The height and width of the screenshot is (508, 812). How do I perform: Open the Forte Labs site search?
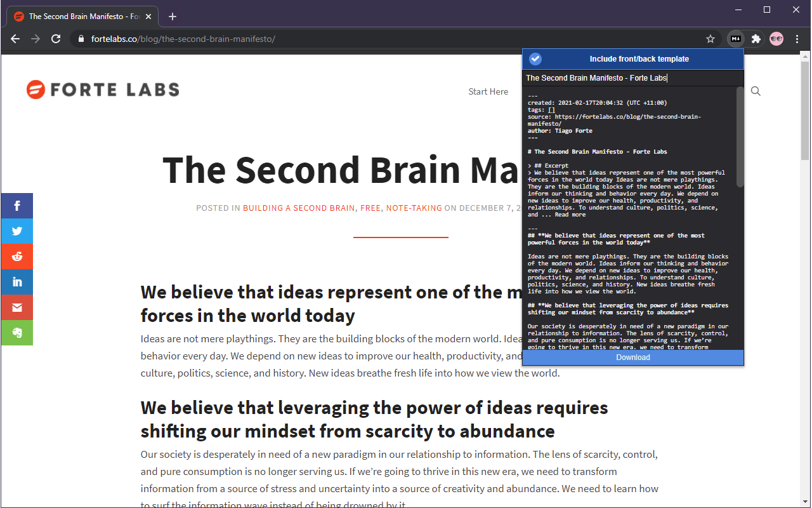tap(755, 91)
